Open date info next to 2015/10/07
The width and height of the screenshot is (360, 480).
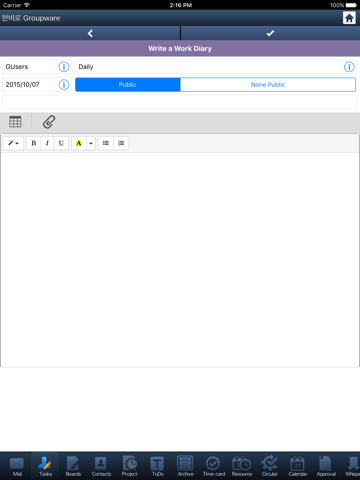[64, 85]
